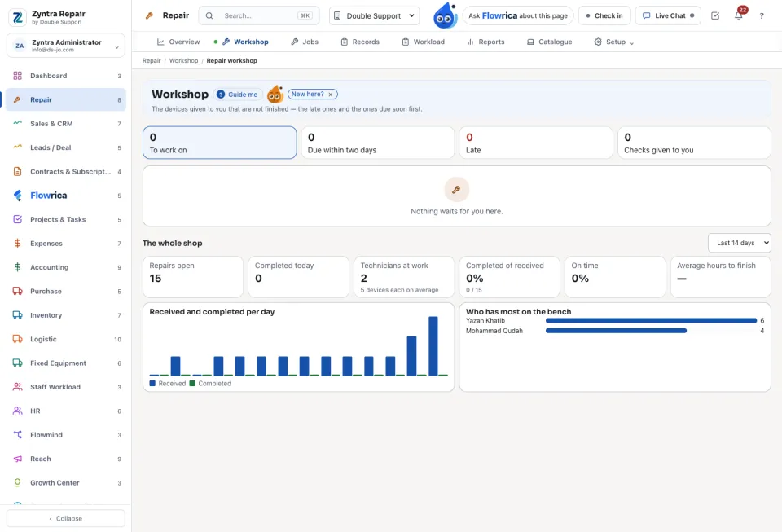The height and width of the screenshot is (532, 782).
Task: Go to HR module
Action: pyautogui.click(x=66, y=411)
